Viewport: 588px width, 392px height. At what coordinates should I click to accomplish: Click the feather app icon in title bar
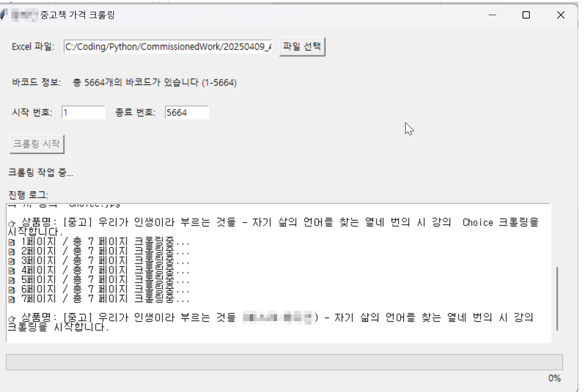4,15
